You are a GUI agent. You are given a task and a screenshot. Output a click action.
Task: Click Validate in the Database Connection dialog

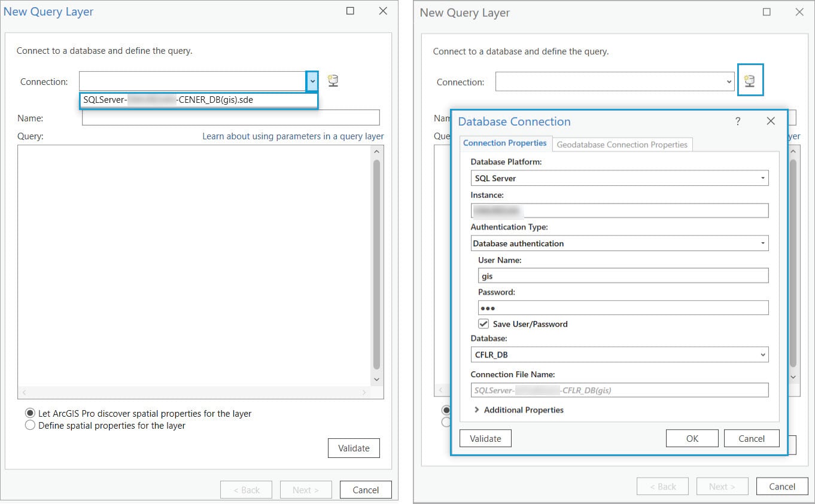pyautogui.click(x=485, y=438)
